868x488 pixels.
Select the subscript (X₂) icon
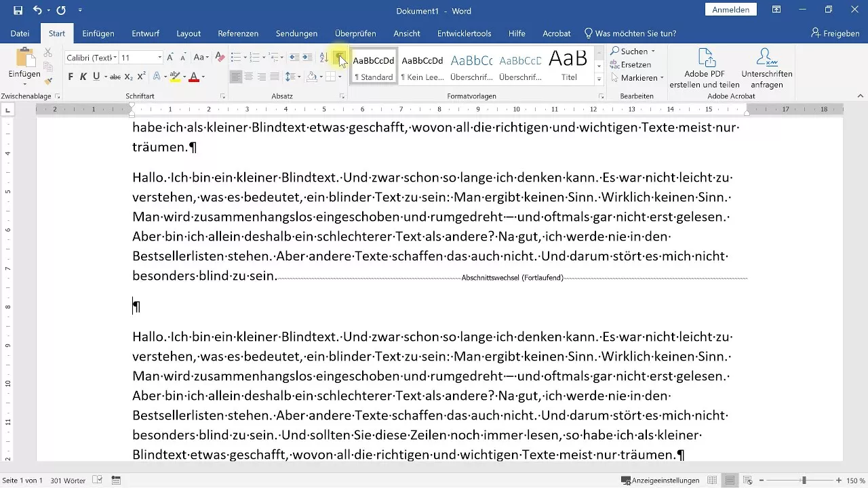[x=128, y=77]
